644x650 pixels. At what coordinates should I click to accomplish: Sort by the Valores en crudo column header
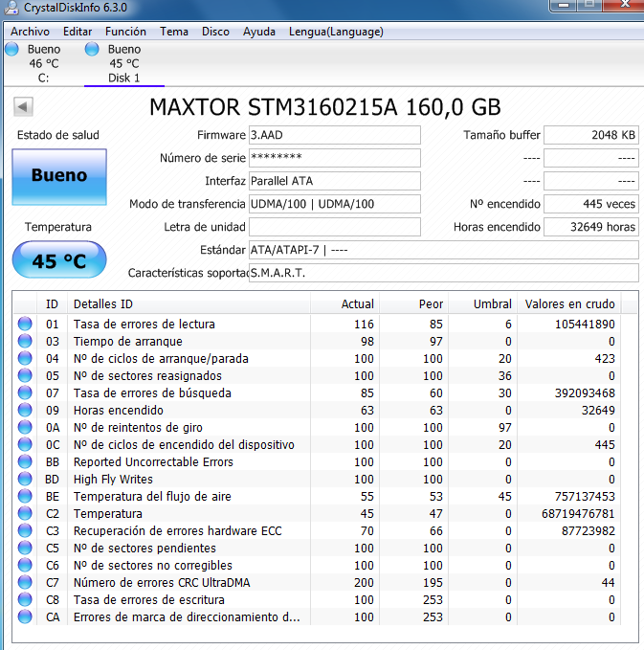click(x=571, y=304)
